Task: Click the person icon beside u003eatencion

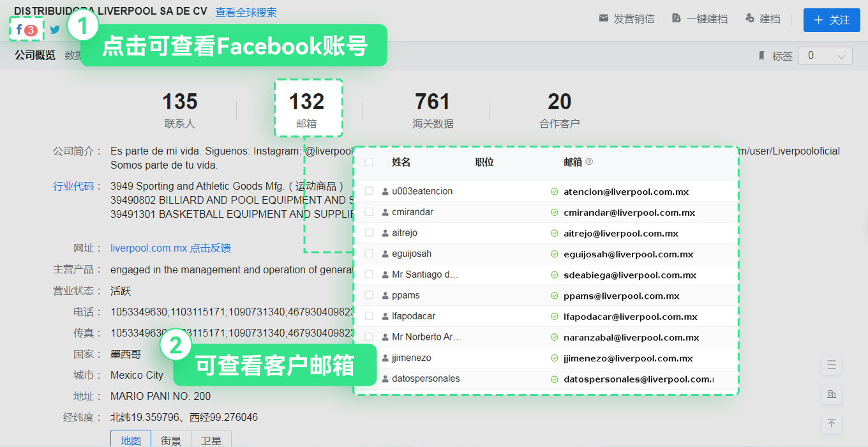Action: 385,192
